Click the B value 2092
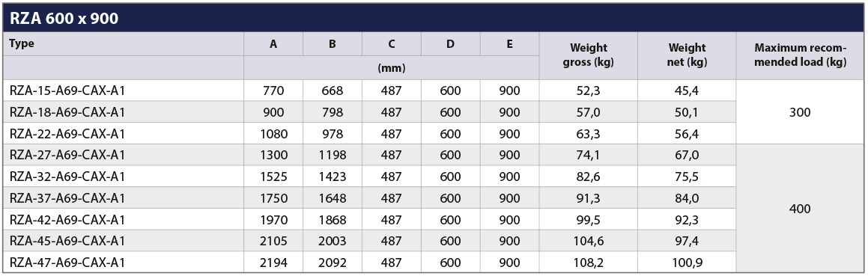 332,263
